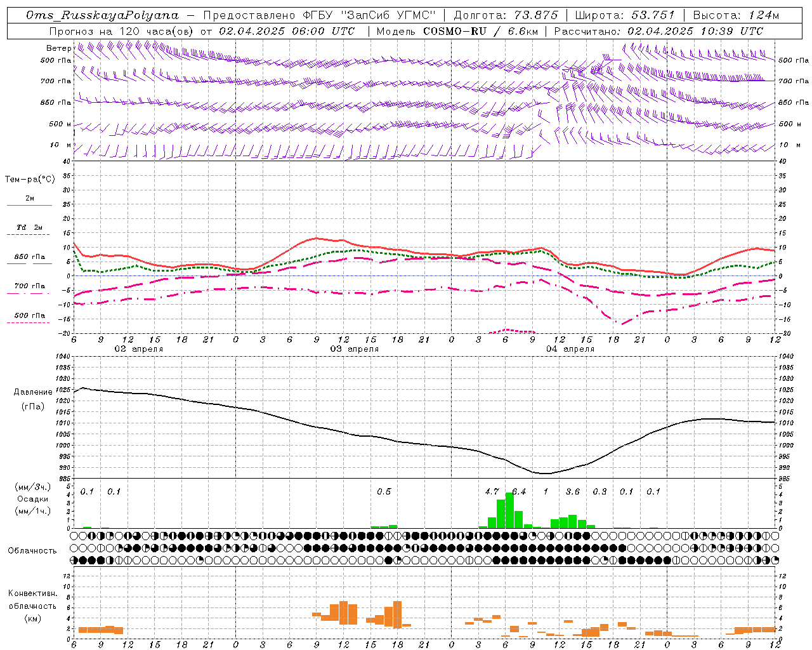Click the '0.3' precipitation amount value
The image size is (812, 650).
599,492
